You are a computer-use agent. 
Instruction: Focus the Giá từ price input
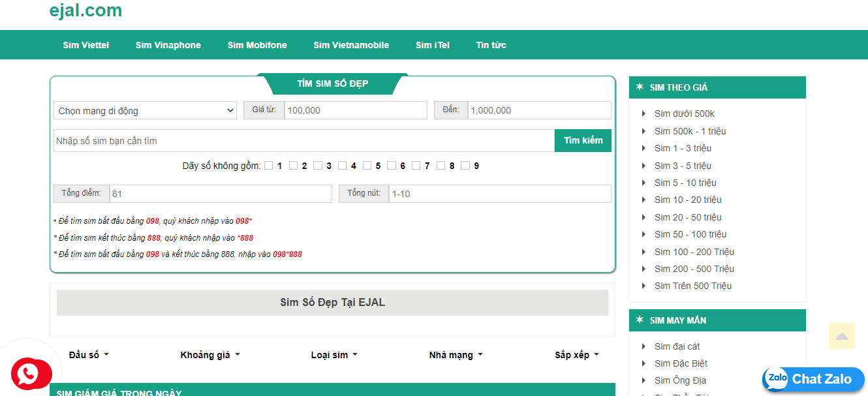356,110
